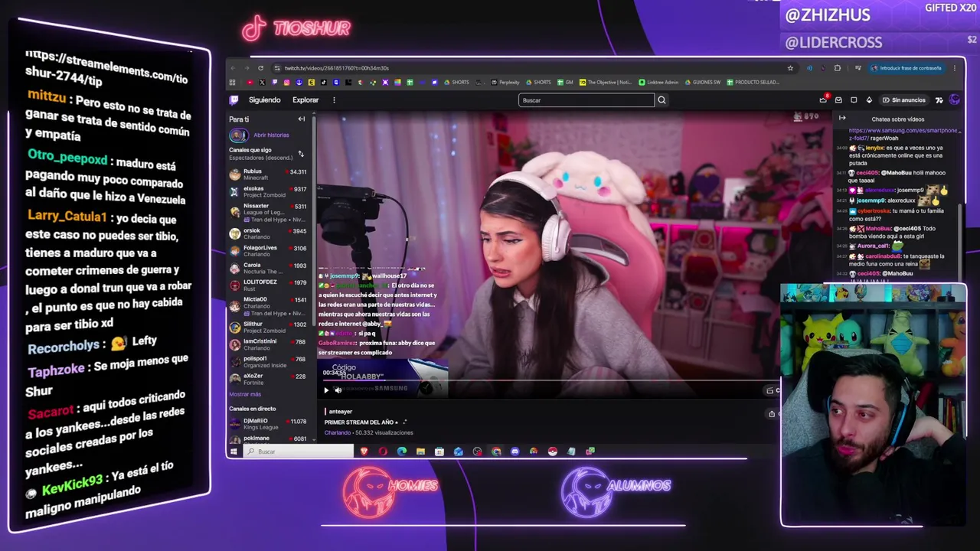Open the GUIONES SW bookmark
Image resolution: width=980 pixels, height=551 pixels.
[703, 82]
